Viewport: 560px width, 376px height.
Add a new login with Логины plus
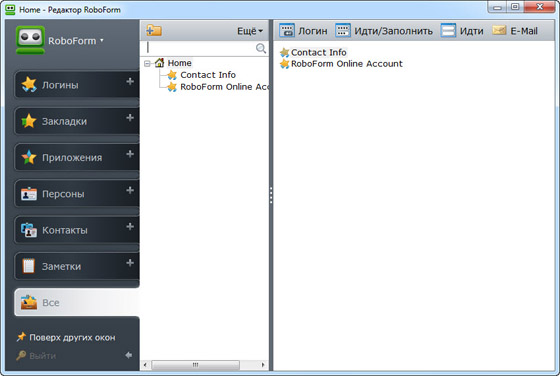130,81
